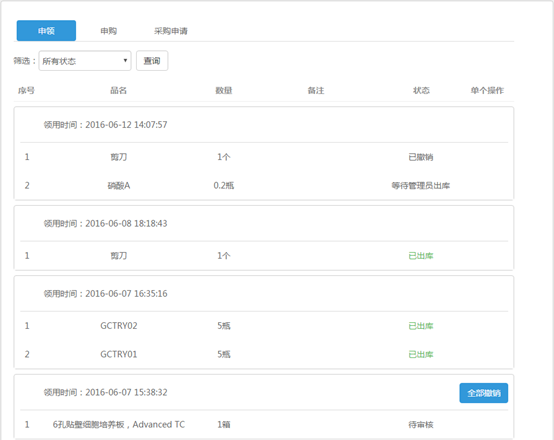Select the 待审核 status text
This screenshot has height=440, width=554.
tap(421, 424)
